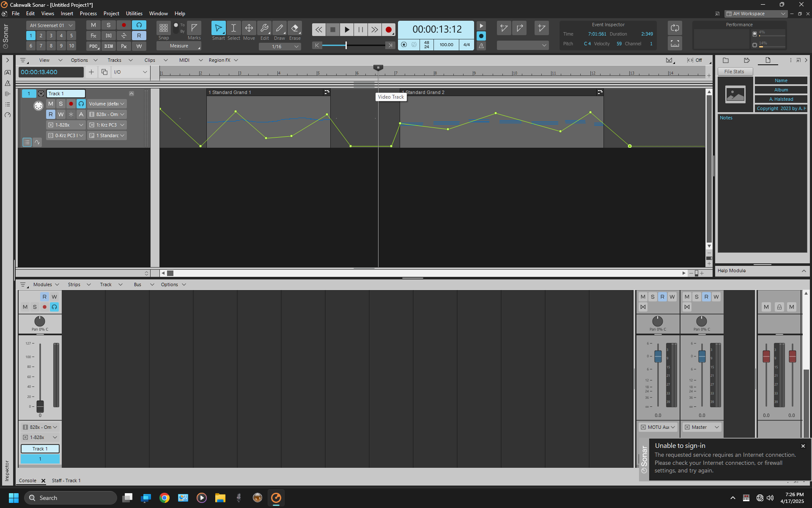Adjust the Master bus volume fader

tap(702, 356)
